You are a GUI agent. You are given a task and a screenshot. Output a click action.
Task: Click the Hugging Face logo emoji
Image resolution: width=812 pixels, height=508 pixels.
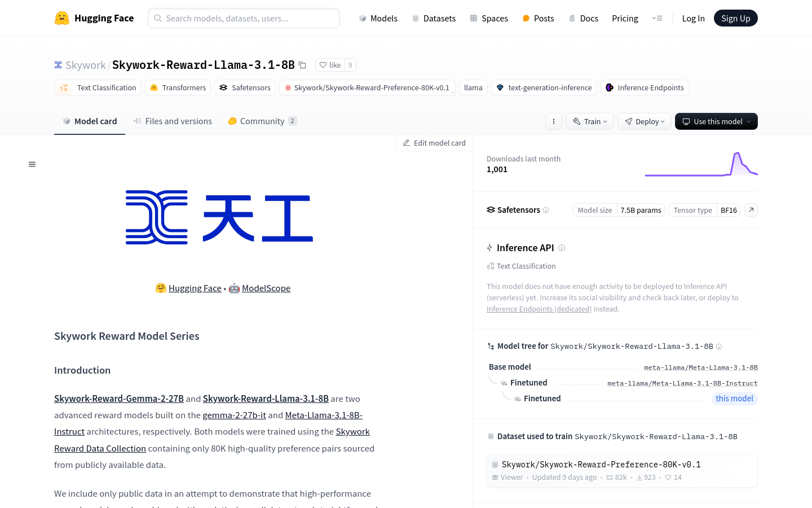coord(62,18)
